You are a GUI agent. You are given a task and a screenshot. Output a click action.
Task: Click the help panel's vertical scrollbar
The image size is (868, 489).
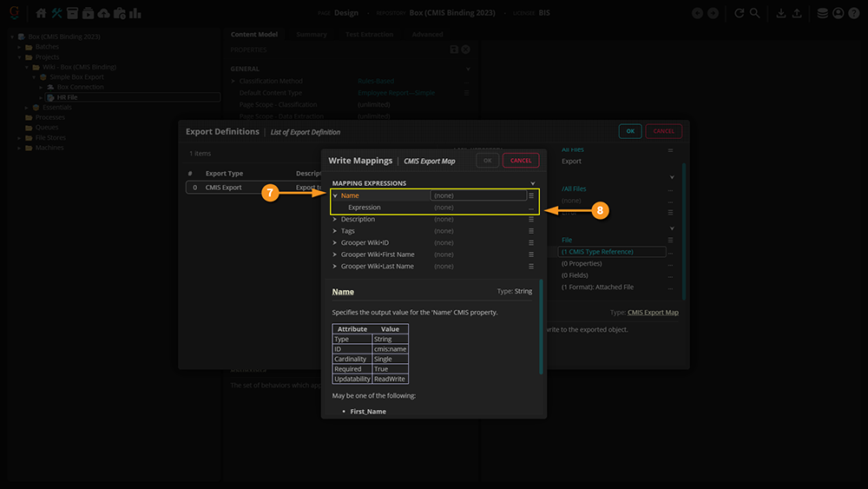(x=541, y=326)
